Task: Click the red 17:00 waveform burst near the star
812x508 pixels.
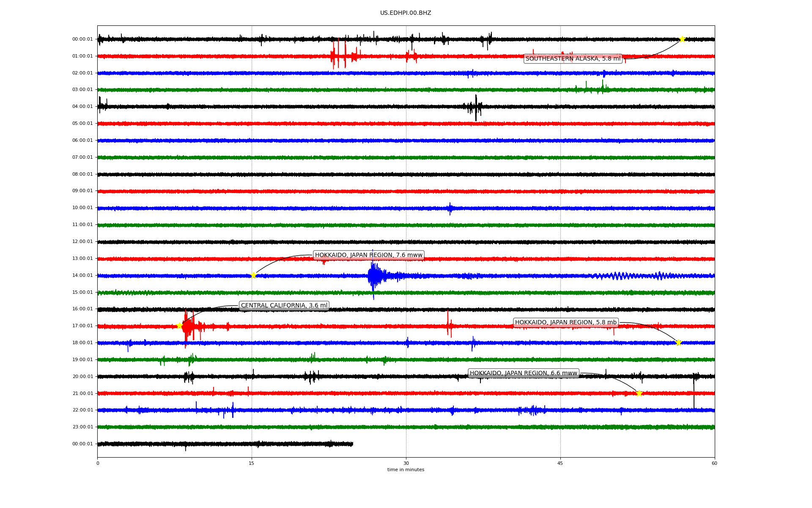Action: point(188,326)
